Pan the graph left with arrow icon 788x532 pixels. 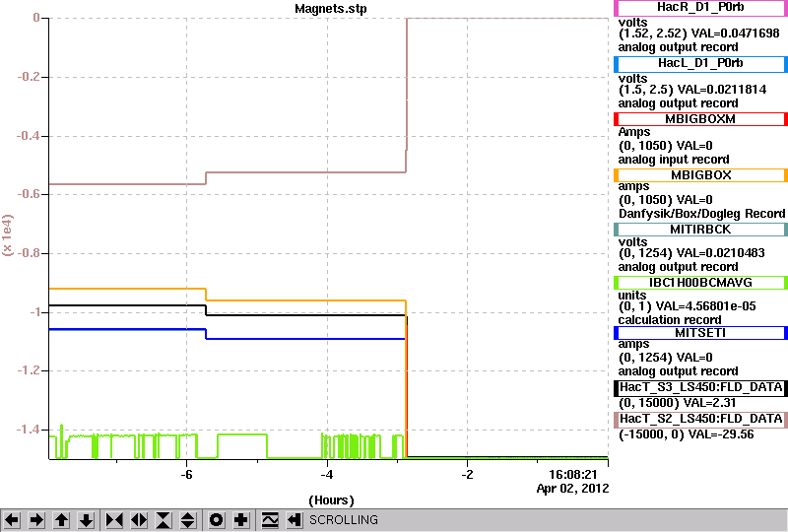tap(12, 520)
